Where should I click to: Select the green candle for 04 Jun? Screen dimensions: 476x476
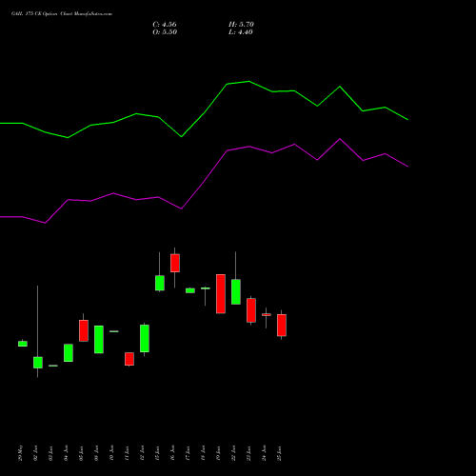(x=69, y=352)
